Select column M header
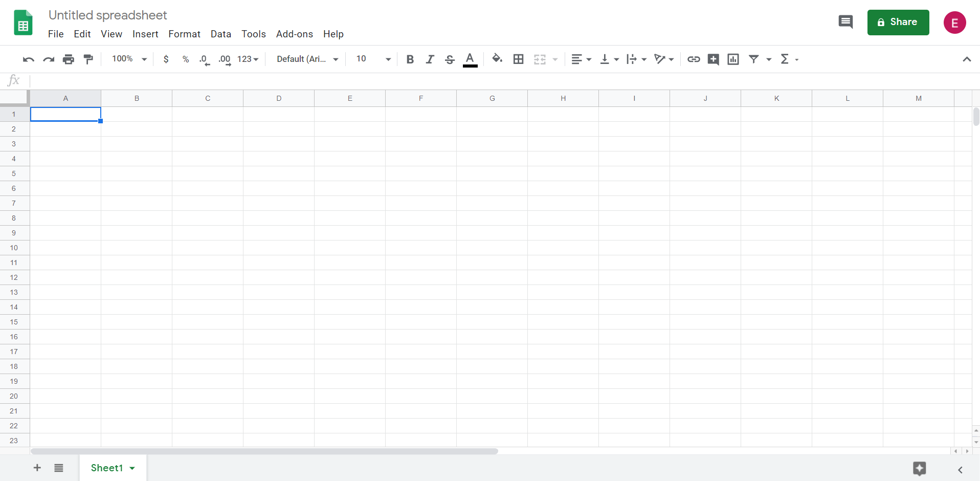 919,98
